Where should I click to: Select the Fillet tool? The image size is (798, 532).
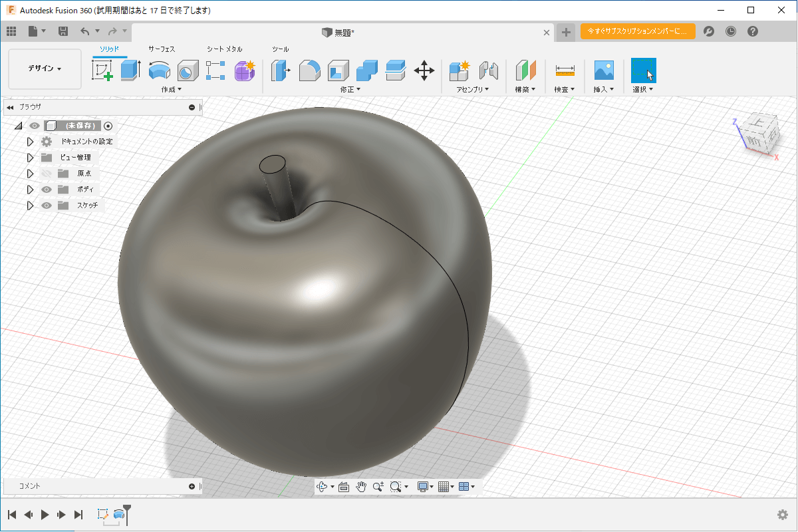pos(309,70)
